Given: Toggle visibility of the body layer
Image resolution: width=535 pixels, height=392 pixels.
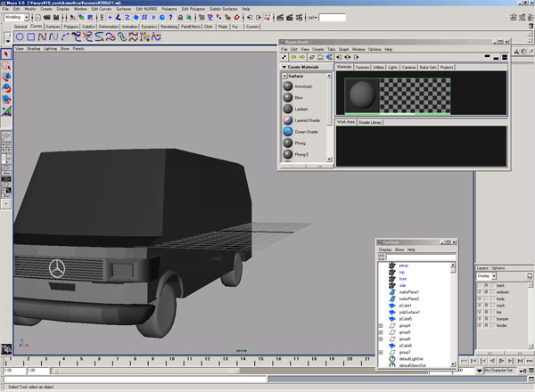Looking at the screenshot, I should click(480, 298).
